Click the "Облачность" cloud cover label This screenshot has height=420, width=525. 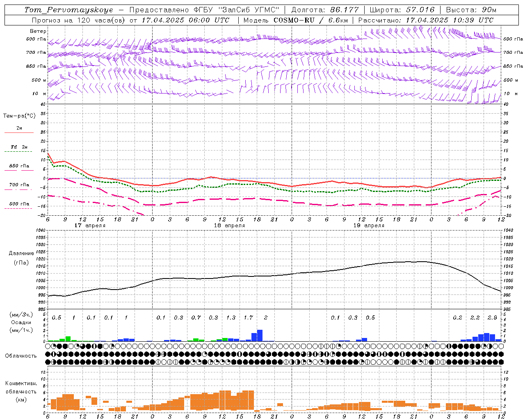21,356
